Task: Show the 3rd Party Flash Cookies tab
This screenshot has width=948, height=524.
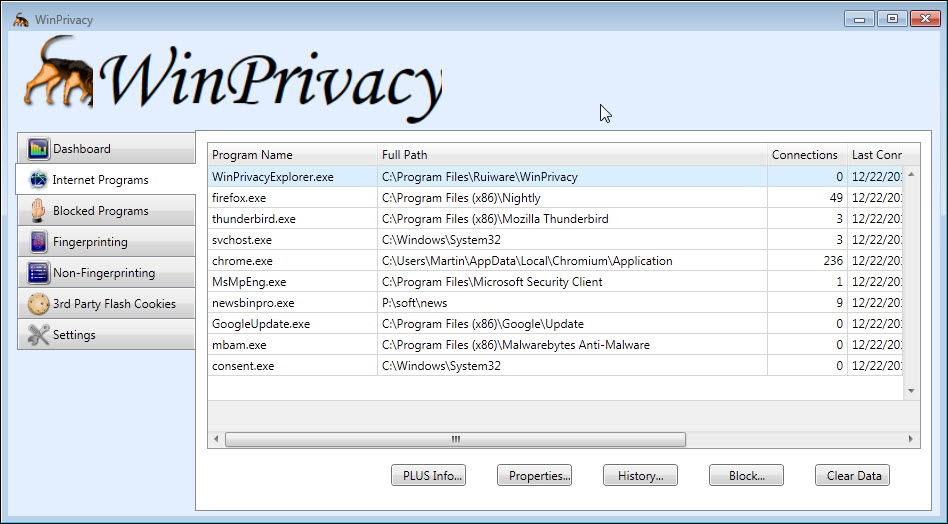Action: (106, 303)
